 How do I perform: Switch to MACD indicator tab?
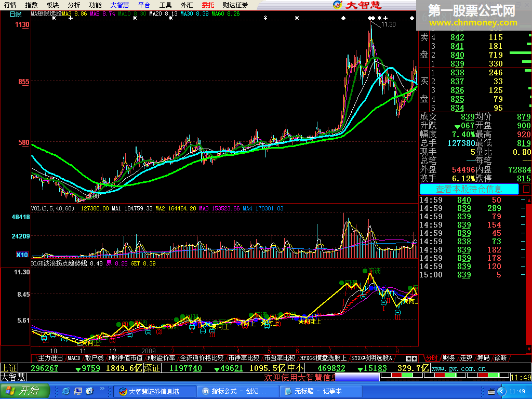click(74, 358)
